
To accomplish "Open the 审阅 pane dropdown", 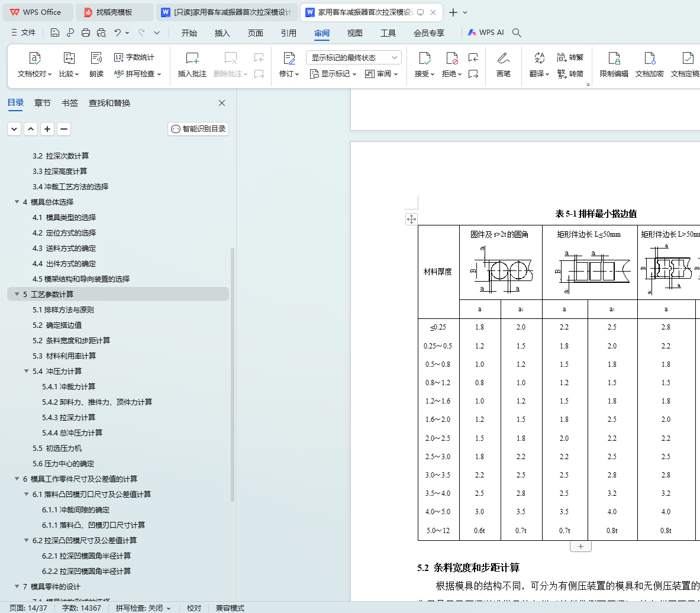I will [381, 74].
